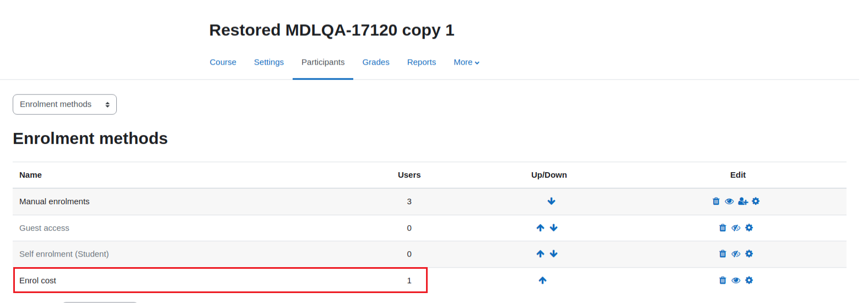868x303 pixels.
Task: Hide the Manual enrolments method via eye icon
Action: (x=729, y=201)
